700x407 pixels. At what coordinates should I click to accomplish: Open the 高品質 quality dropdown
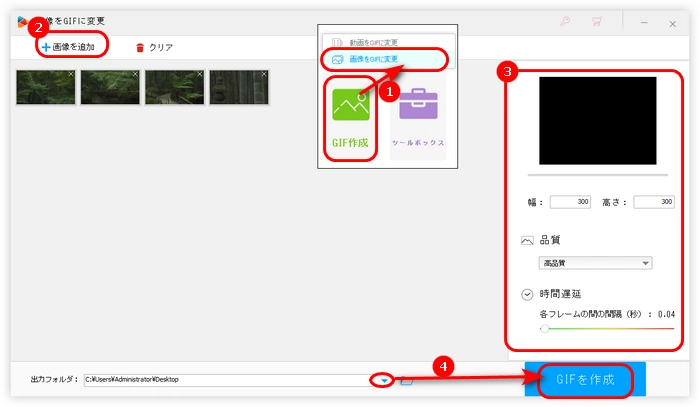(596, 263)
